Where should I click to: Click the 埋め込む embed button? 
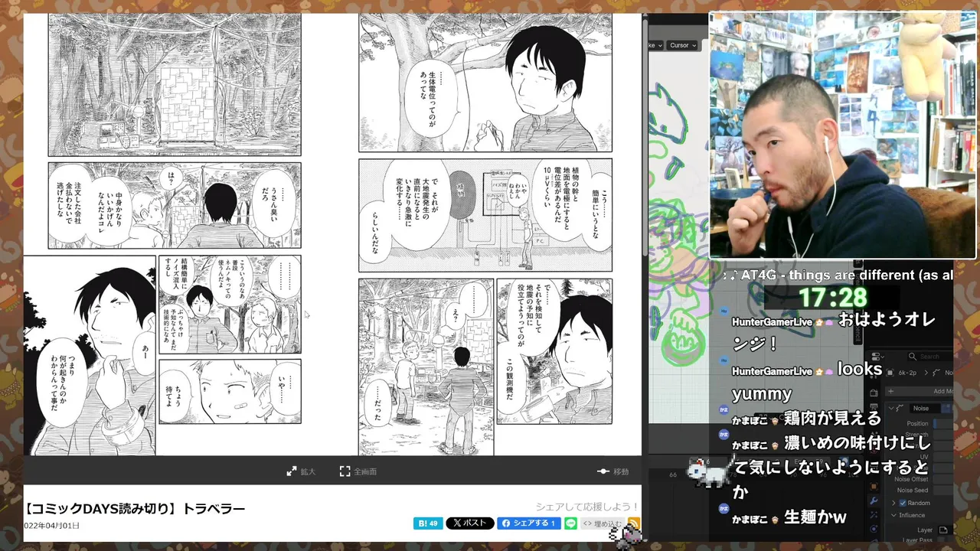[x=603, y=523]
